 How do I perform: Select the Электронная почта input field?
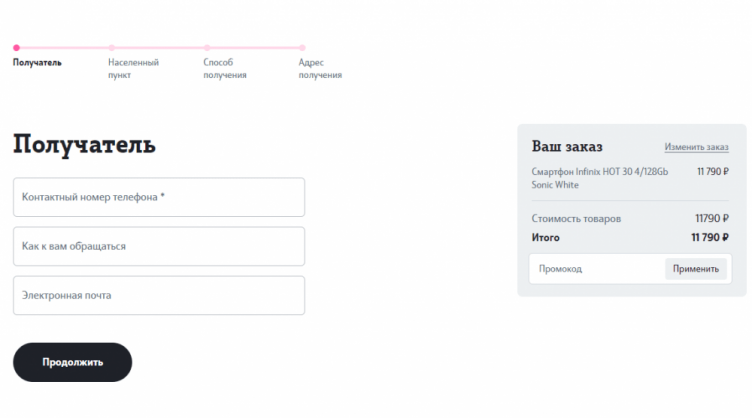pyautogui.click(x=159, y=296)
